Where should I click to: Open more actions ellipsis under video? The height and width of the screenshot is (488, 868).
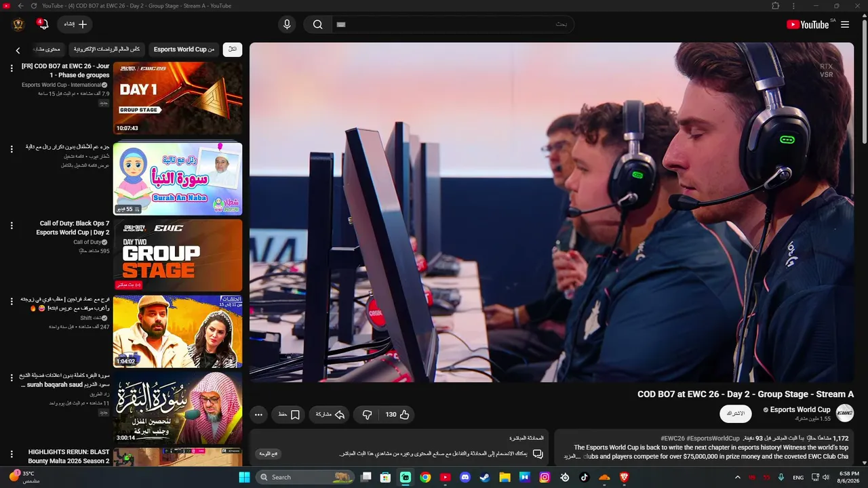point(258,415)
